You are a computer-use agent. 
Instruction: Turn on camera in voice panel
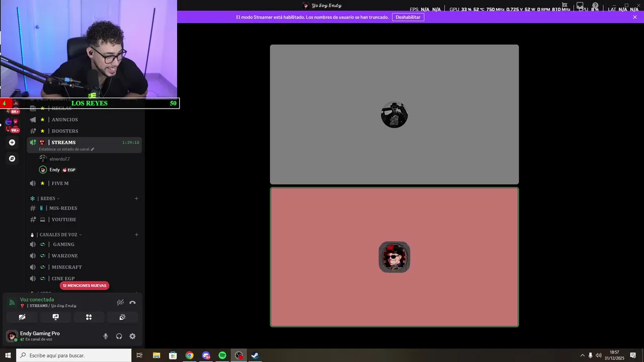[22, 317]
